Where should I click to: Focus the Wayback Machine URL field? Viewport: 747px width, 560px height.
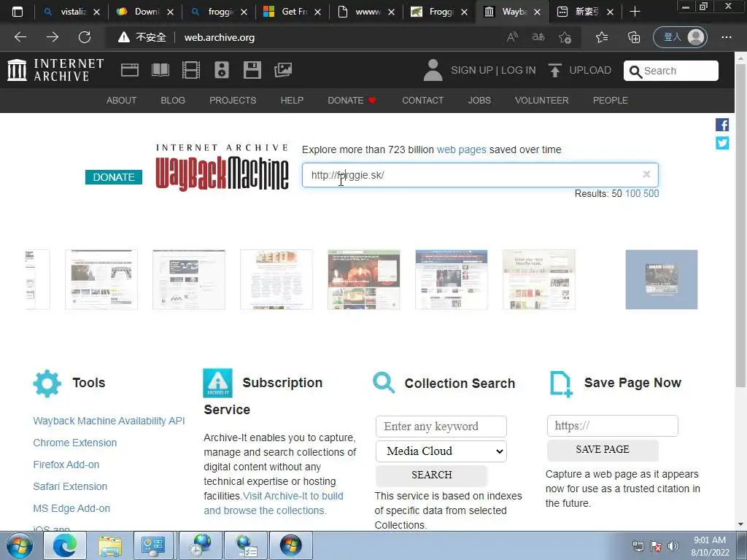coord(480,175)
